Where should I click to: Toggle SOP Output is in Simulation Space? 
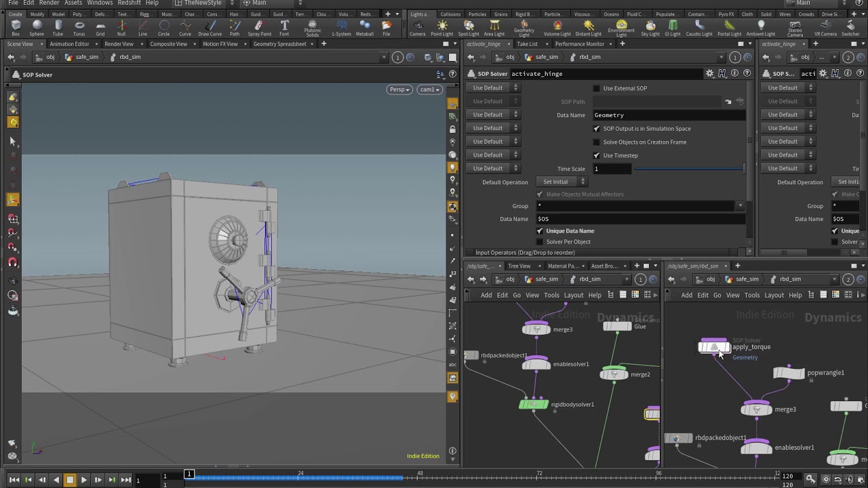point(597,129)
